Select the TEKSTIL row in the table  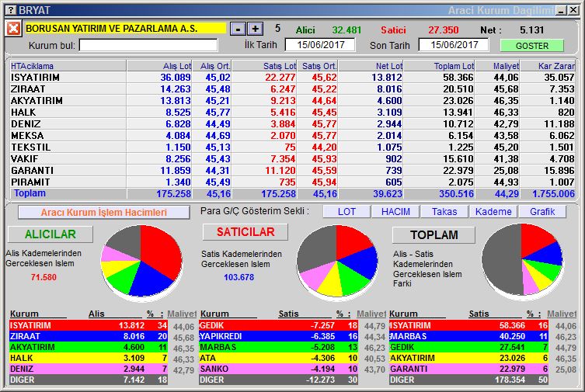(292, 147)
